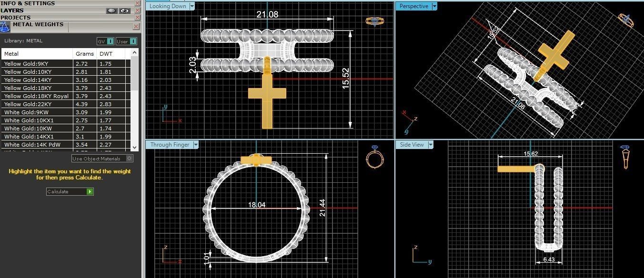The width and height of the screenshot is (644, 278).
Task: Click the Calculate button
Action: 70,191
